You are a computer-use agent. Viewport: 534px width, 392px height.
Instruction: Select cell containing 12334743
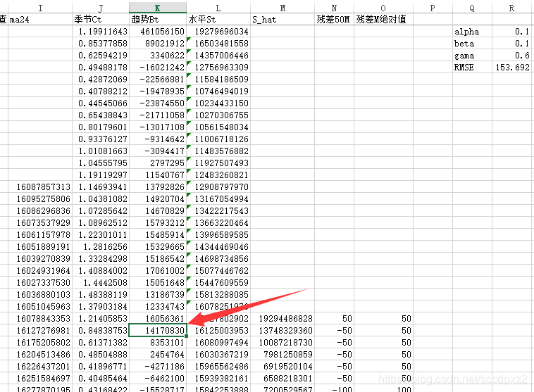click(158, 306)
